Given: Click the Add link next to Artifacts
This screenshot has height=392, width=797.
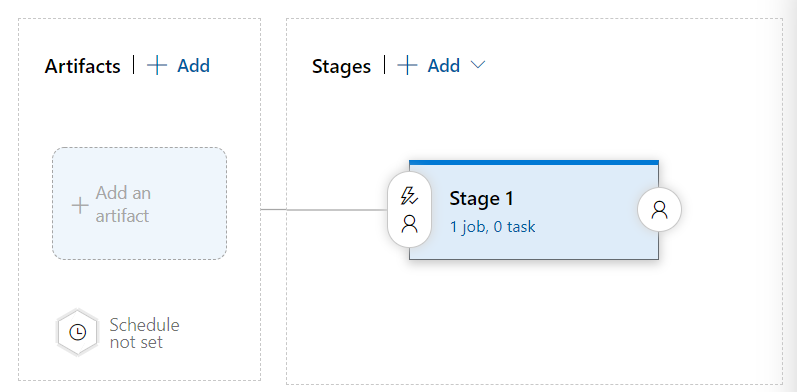Looking at the screenshot, I should [x=193, y=66].
